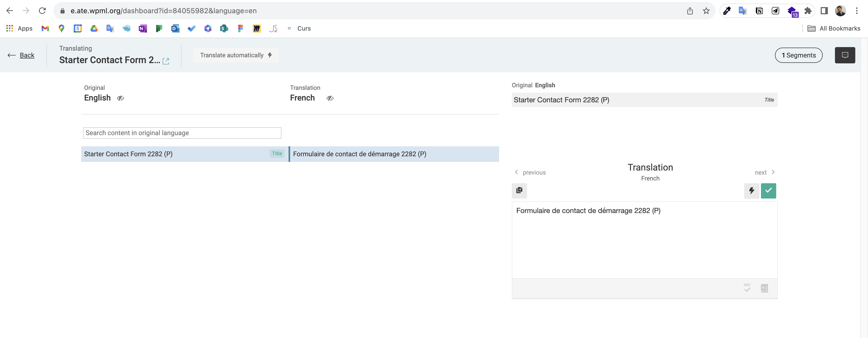Open All Bookmarks folder
The height and width of the screenshot is (338, 868).
tap(834, 28)
